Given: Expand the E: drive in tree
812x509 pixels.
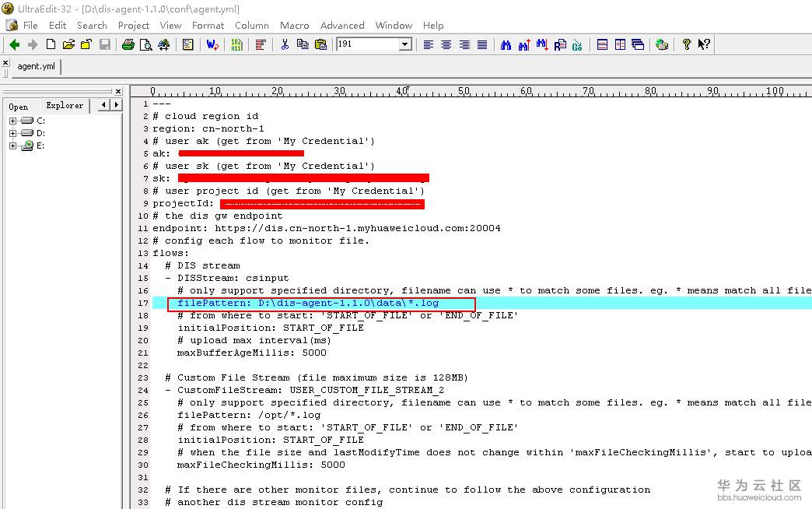Looking at the screenshot, I should [x=12, y=146].
